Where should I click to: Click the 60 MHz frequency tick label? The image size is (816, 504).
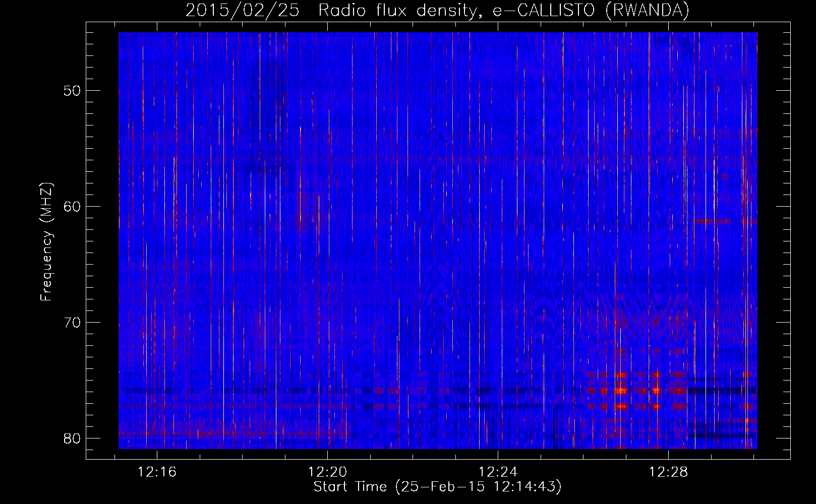pyautogui.click(x=72, y=207)
